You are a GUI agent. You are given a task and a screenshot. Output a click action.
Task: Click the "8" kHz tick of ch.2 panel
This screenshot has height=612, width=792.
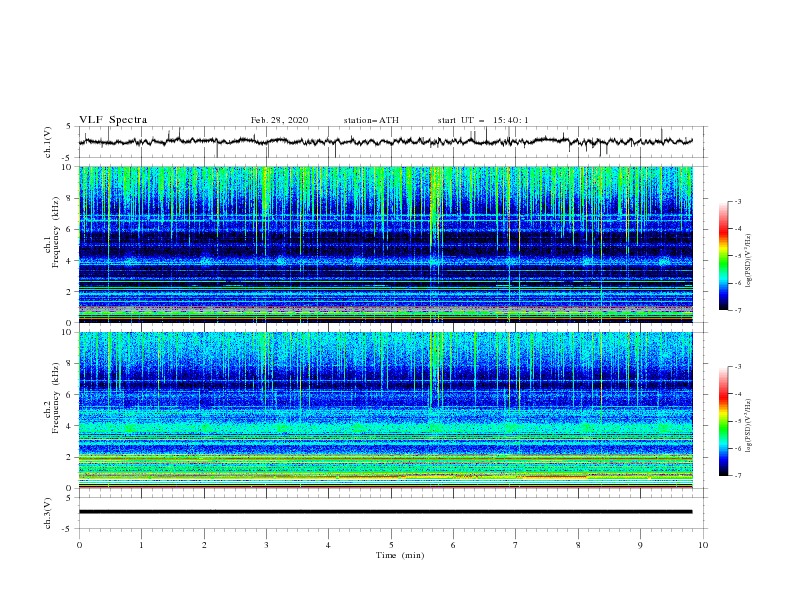coord(70,363)
